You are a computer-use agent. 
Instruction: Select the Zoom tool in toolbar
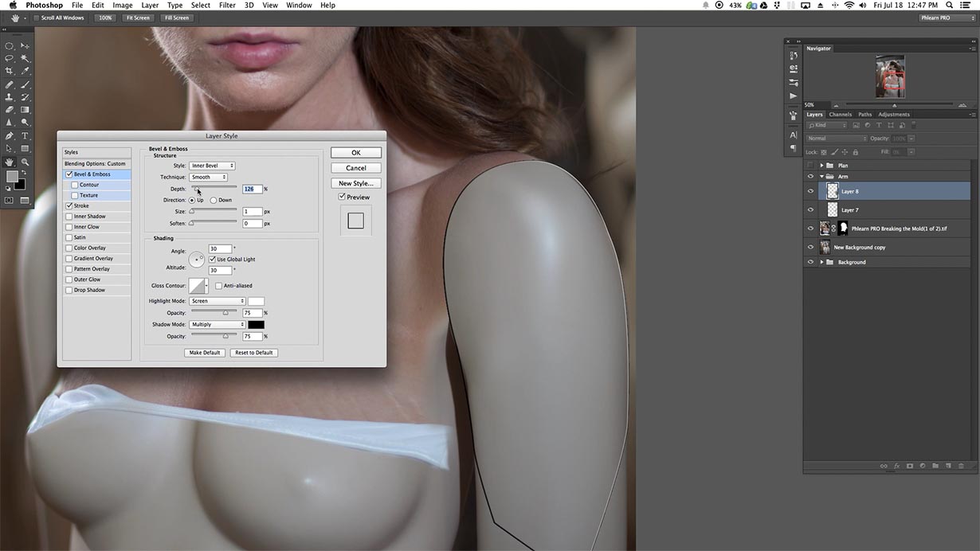(25, 162)
